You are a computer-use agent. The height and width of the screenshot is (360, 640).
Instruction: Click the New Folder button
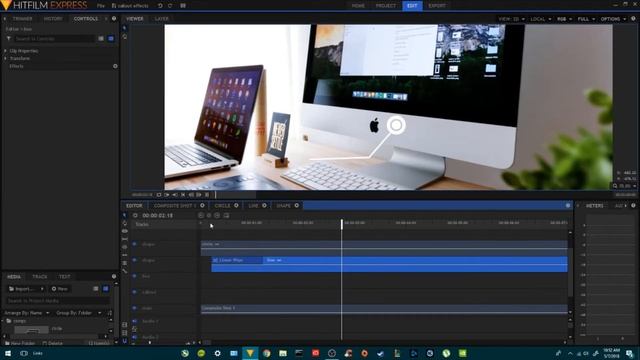[20, 343]
